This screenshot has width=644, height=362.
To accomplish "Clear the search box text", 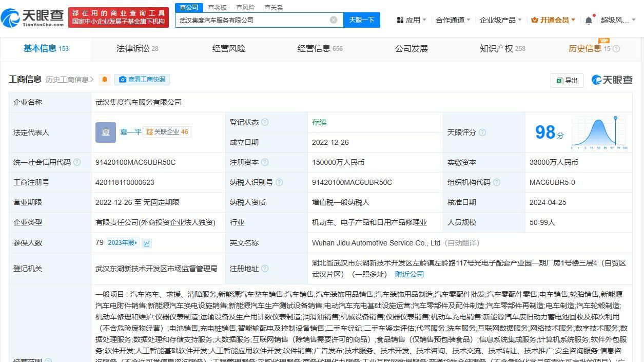I will (x=334, y=20).
